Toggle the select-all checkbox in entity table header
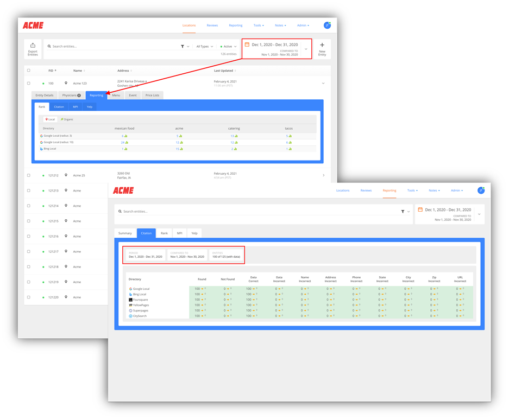 (x=29, y=71)
